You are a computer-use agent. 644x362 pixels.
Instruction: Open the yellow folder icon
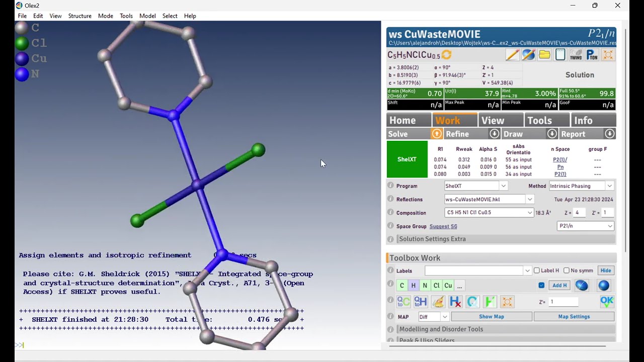pyautogui.click(x=544, y=55)
